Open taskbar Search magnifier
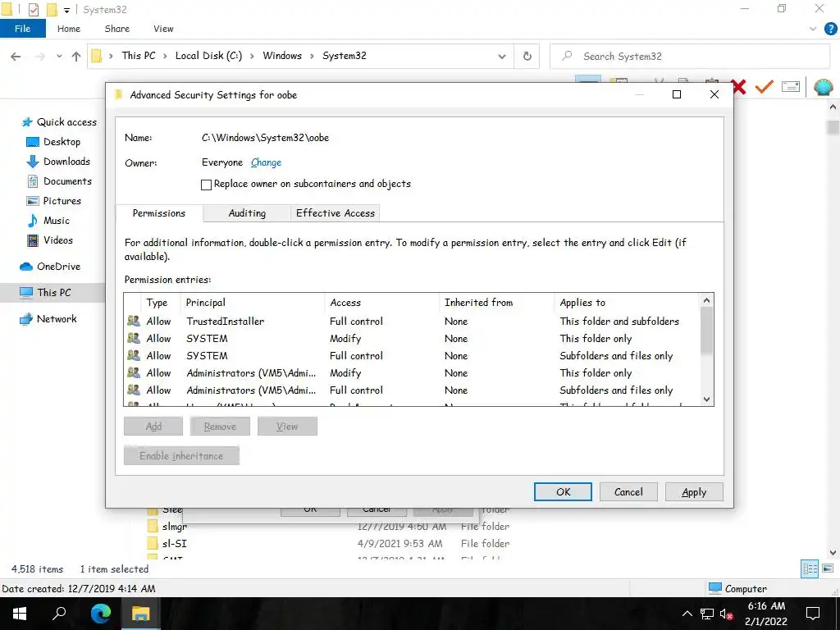 (59, 614)
